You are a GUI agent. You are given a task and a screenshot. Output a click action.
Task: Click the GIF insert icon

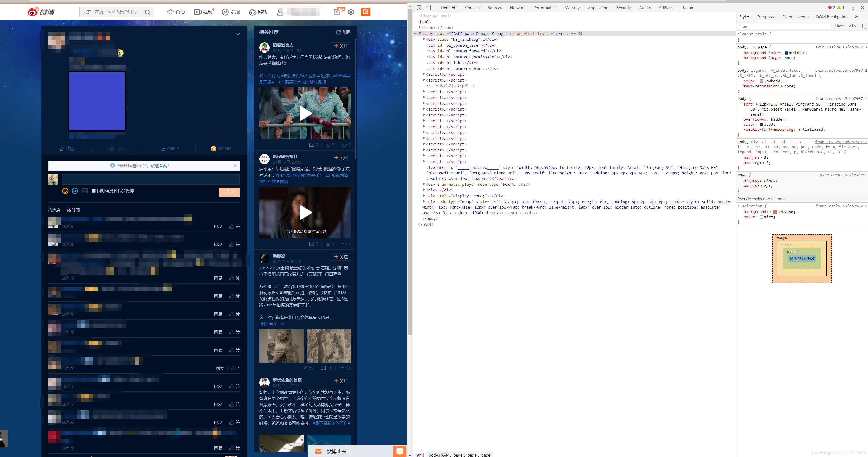[75, 191]
